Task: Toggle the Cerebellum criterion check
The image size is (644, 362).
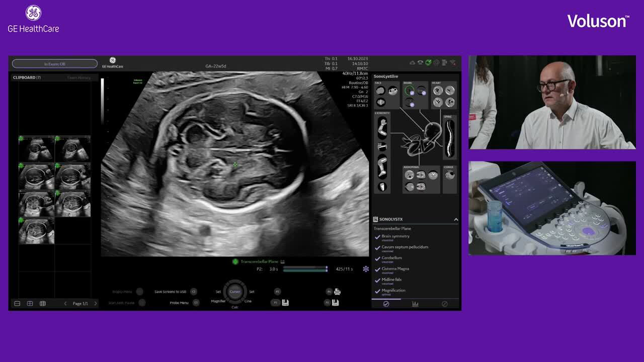Action: tap(377, 258)
